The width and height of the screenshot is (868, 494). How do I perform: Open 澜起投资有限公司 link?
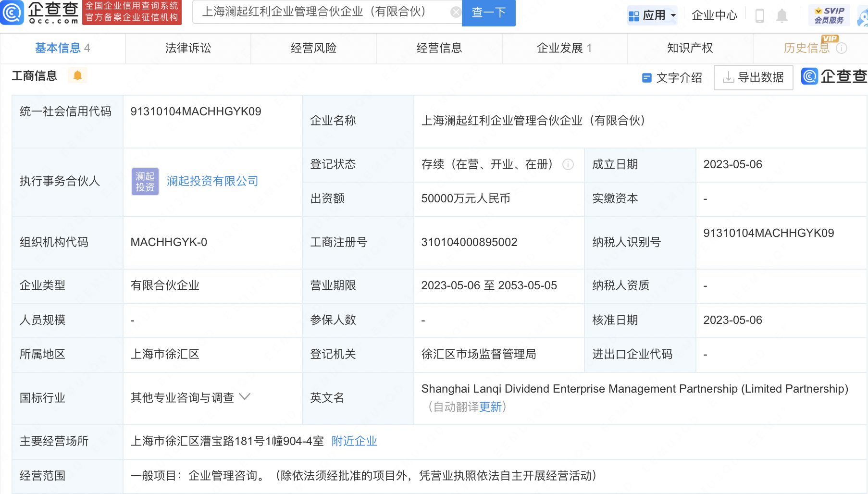click(x=212, y=181)
